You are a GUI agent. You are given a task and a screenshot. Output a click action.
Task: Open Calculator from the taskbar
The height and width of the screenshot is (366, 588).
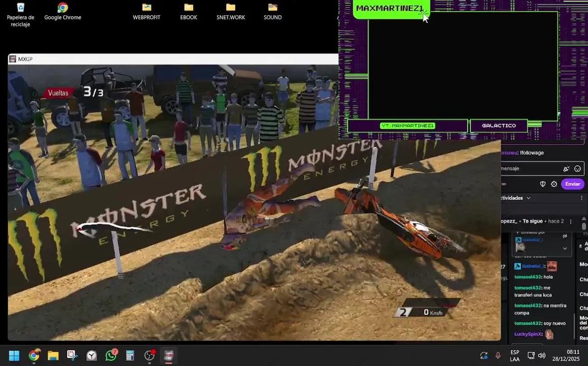(130, 355)
